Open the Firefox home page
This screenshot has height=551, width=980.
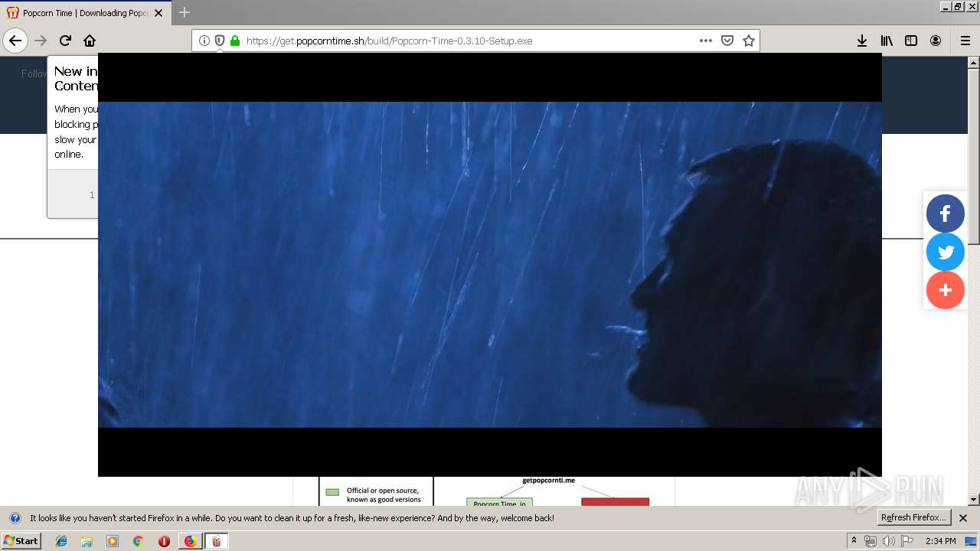90,41
